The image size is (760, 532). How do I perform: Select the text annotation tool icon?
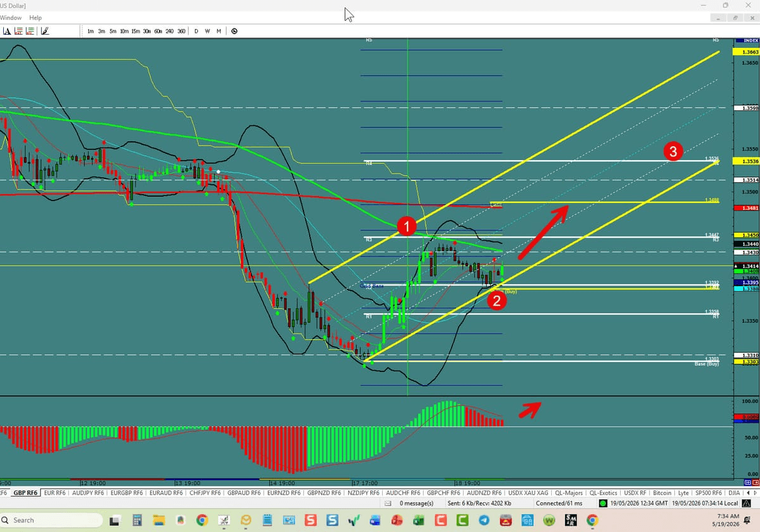click(7, 31)
